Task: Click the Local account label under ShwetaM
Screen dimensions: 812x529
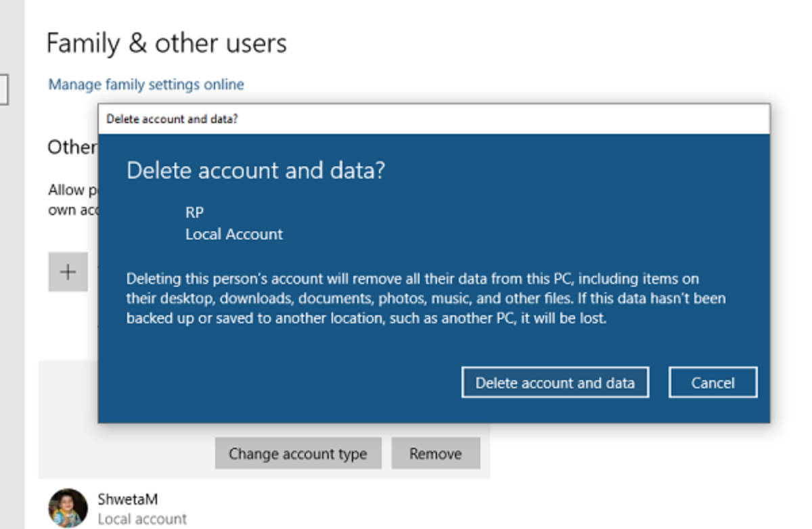Action: (x=142, y=519)
